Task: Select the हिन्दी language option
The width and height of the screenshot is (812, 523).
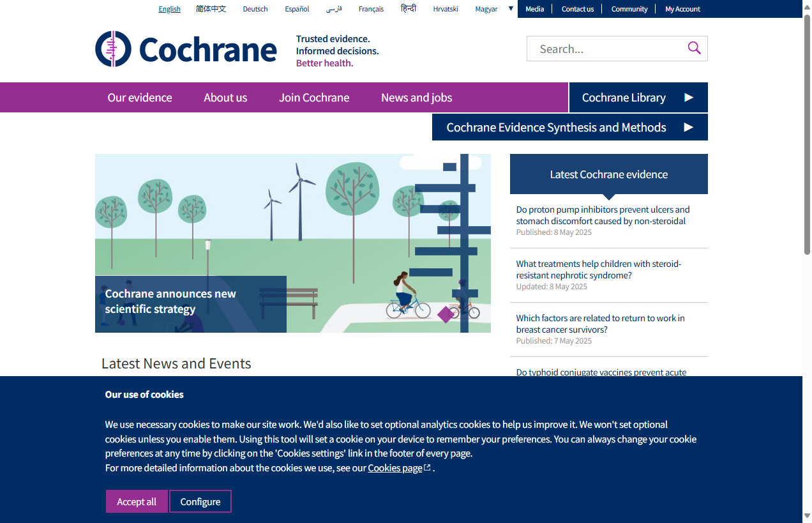Action: point(409,8)
